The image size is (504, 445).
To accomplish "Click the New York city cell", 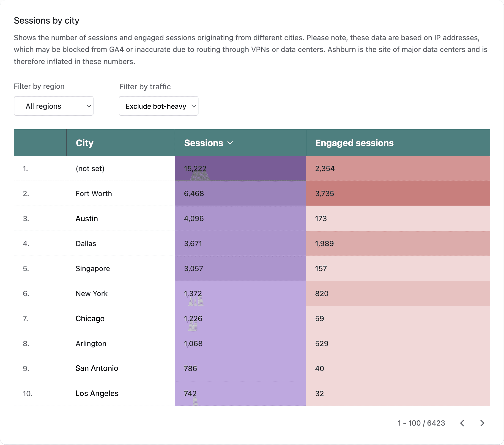I will [x=92, y=294].
